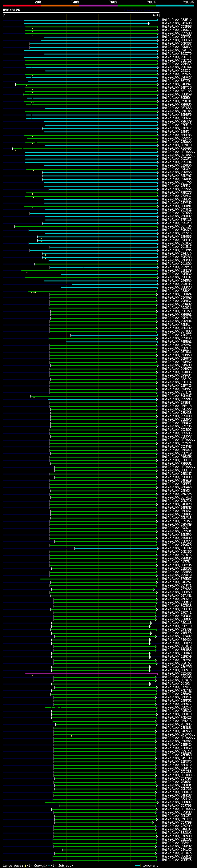Click UniRef100_Q5GXA5 label
197x868 pixels.
177,742
